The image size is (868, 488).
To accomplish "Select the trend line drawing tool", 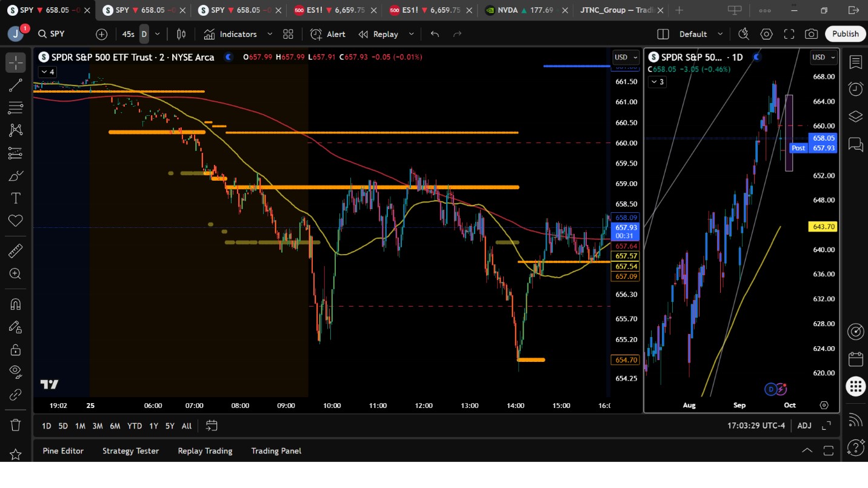I will click(16, 85).
